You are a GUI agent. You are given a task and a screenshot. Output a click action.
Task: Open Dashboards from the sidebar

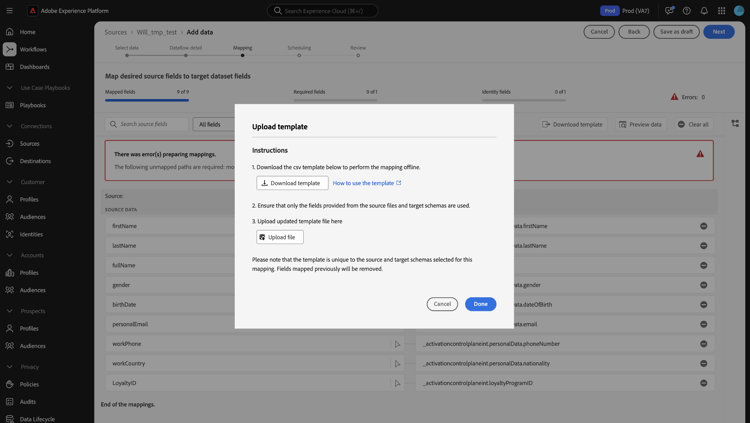[34, 67]
